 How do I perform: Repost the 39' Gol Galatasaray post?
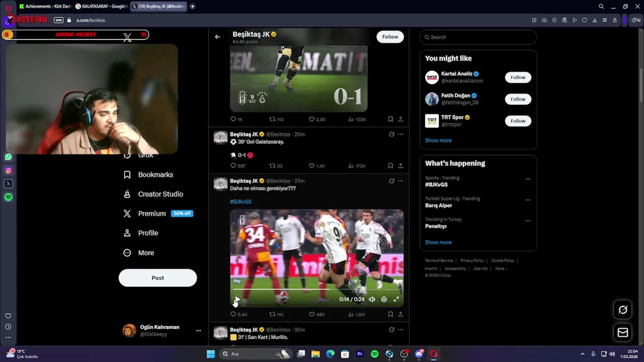pos(276,166)
